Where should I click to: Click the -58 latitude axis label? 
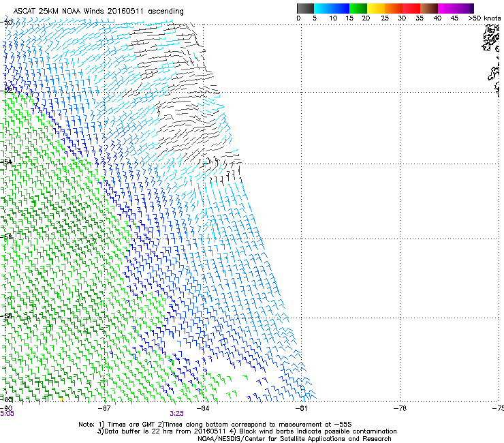(6, 316)
